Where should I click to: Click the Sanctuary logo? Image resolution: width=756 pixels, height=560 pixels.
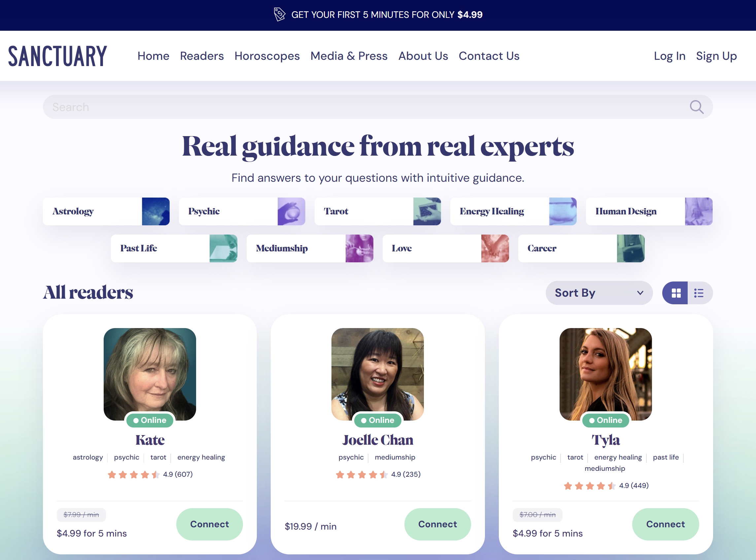[57, 56]
